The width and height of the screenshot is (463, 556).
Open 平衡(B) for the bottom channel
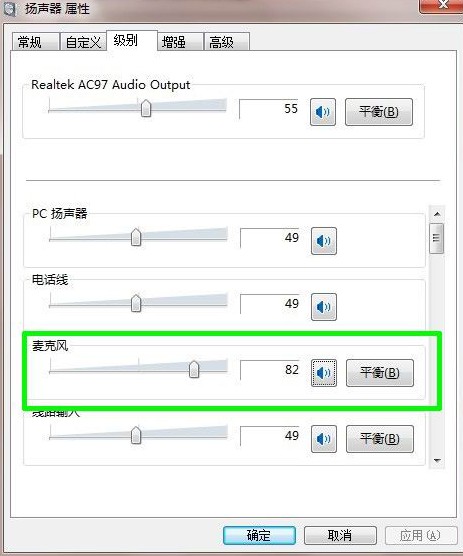tap(380, 439)
